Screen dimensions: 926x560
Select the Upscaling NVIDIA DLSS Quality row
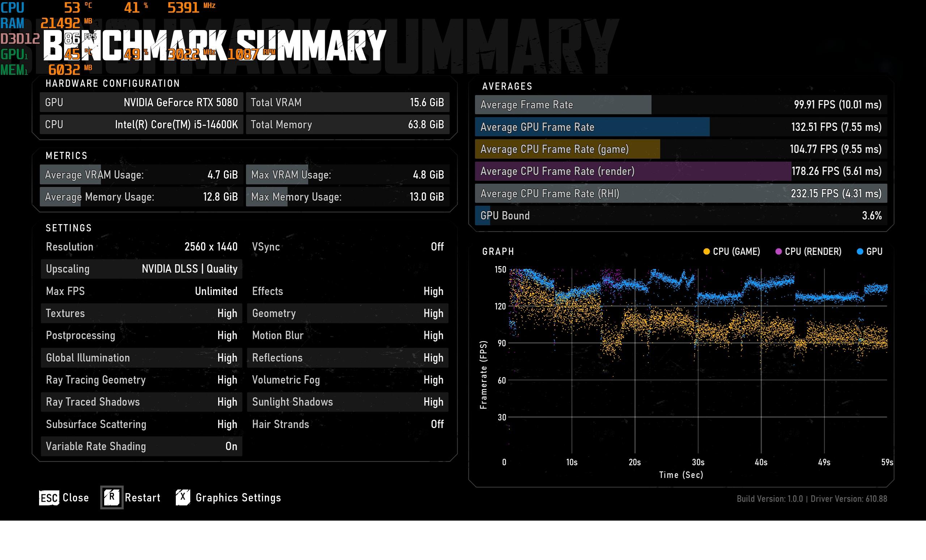point(141,269)
